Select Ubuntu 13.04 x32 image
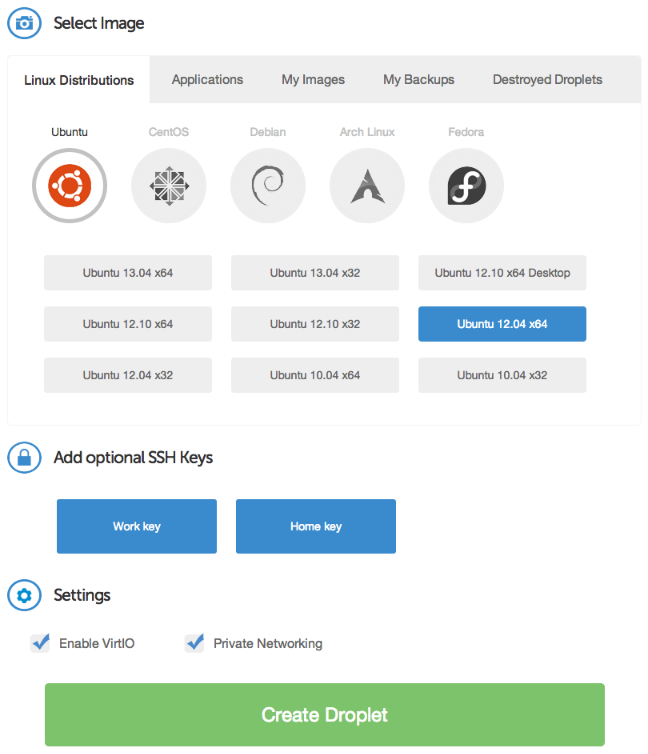This screenshot has width=648, height=754. tap(315, 273)
